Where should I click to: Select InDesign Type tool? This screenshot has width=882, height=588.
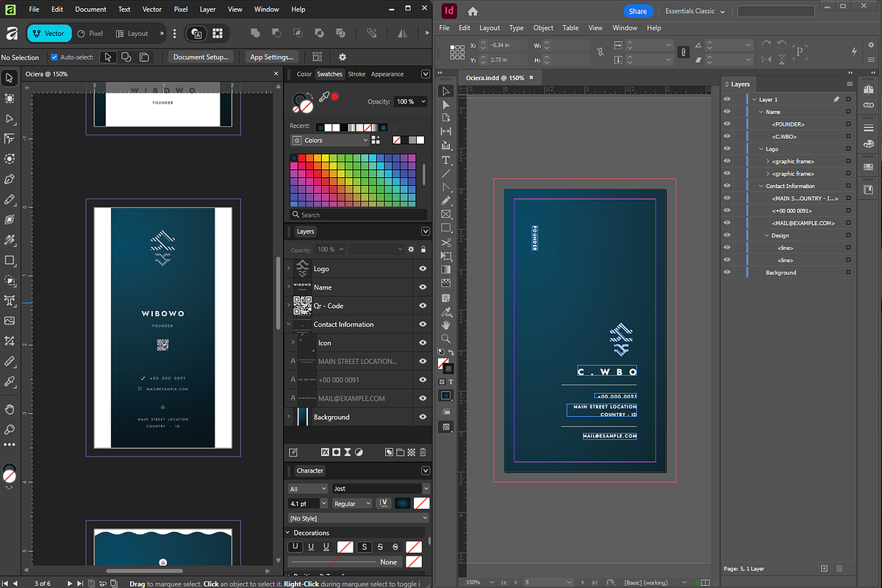click(445, 160)
